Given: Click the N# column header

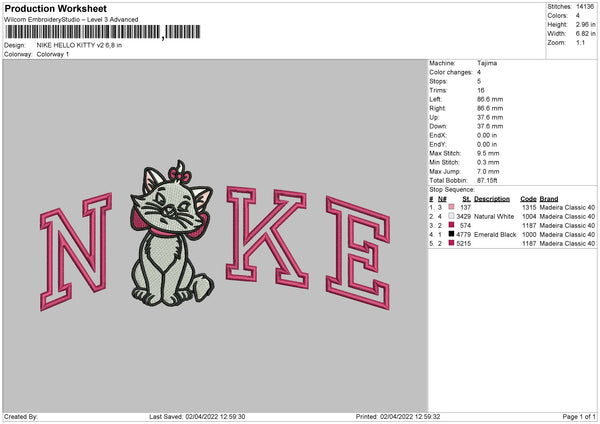Looking at the screenshot, I should [442, 199].
